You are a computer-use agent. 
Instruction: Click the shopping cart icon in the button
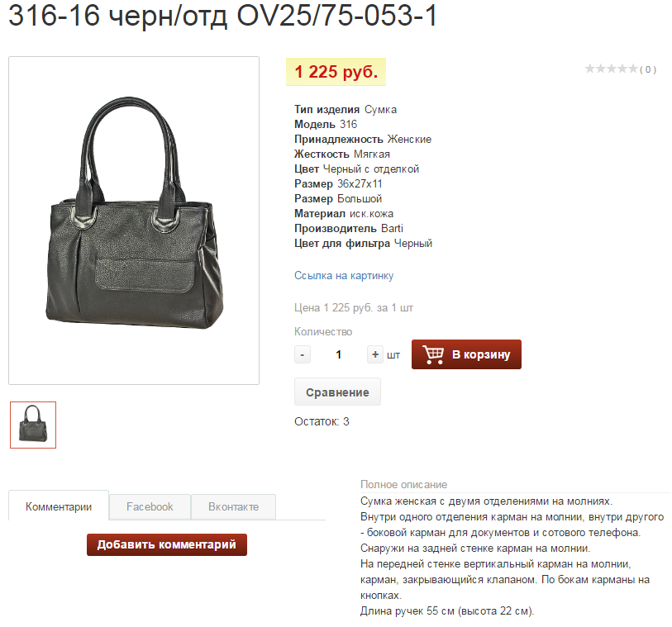point(433,354)
